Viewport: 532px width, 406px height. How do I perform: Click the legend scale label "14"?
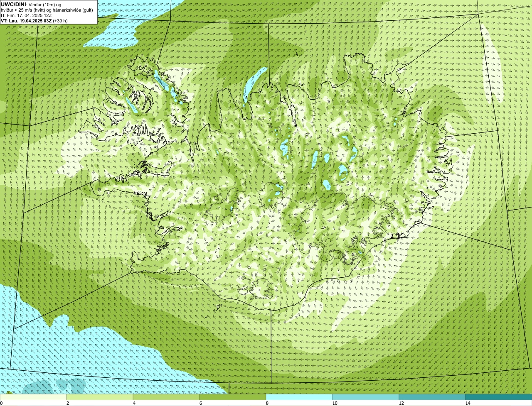coord(468,403)
